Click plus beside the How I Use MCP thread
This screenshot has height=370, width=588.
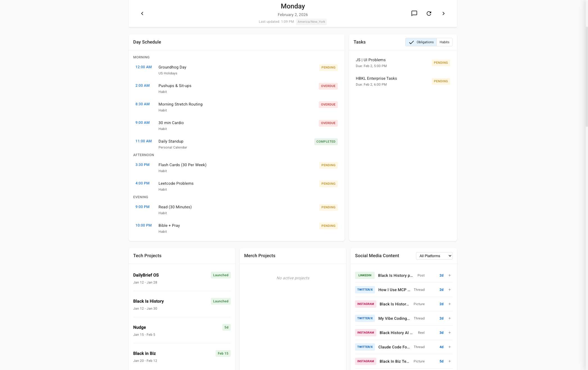pos(449,290)
